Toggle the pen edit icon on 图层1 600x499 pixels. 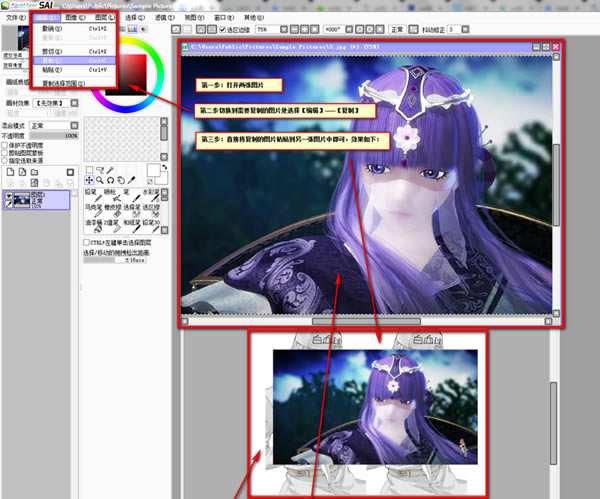click(x=8, y=204)
